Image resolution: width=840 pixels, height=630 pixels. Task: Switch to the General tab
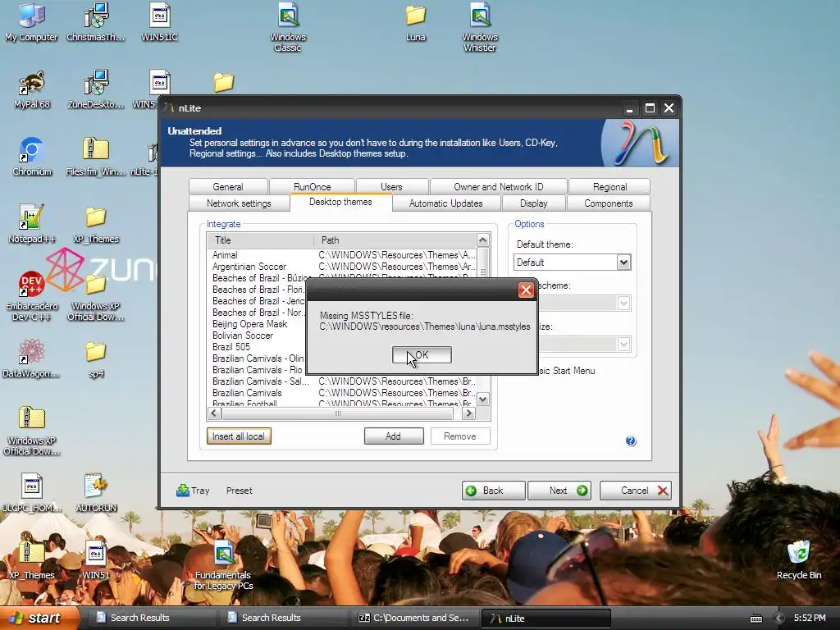click(x=228, y=186)
